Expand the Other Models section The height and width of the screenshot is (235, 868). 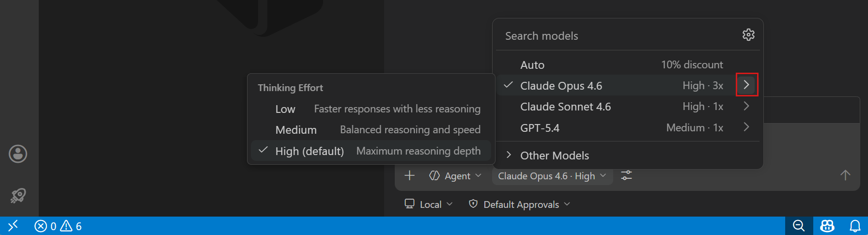coord(628,156)
